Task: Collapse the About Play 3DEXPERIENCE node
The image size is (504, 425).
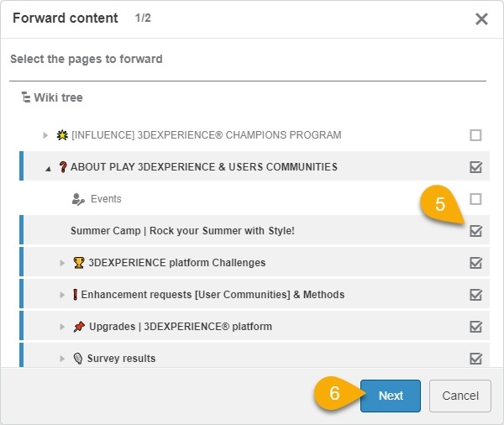Action: tap(47, 167)
